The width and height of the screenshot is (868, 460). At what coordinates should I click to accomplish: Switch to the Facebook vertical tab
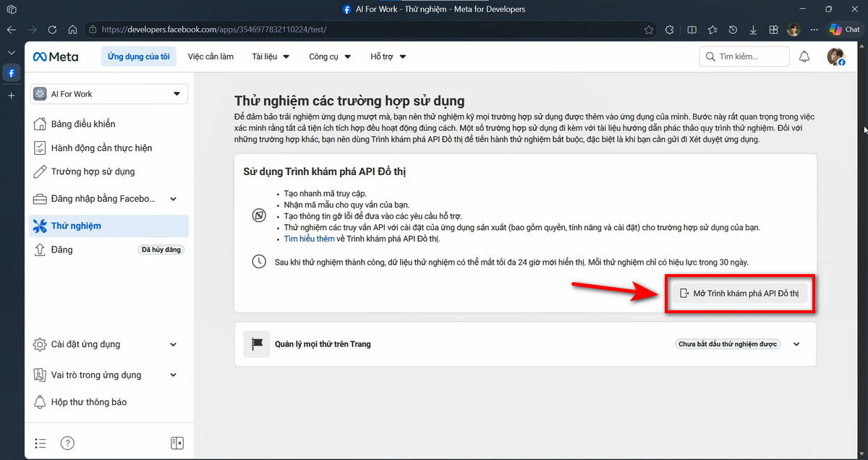click(x=12, y=73)
